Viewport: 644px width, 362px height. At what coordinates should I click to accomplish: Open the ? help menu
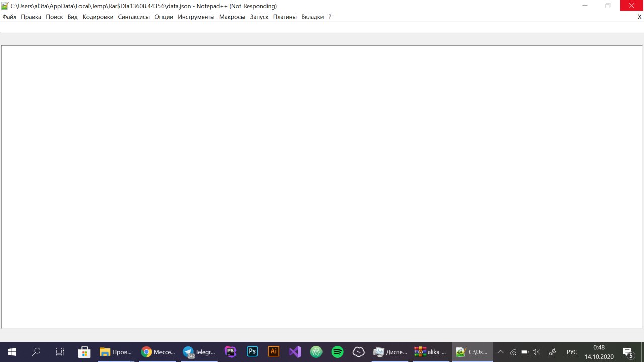[330, 17]
